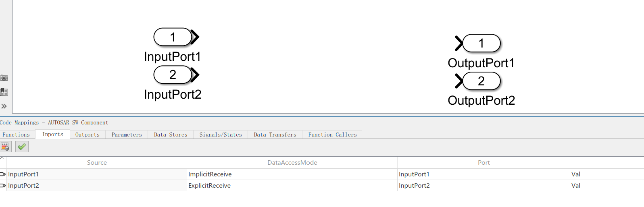Click the screenshot camera icon in left palette

click(4, 78)
